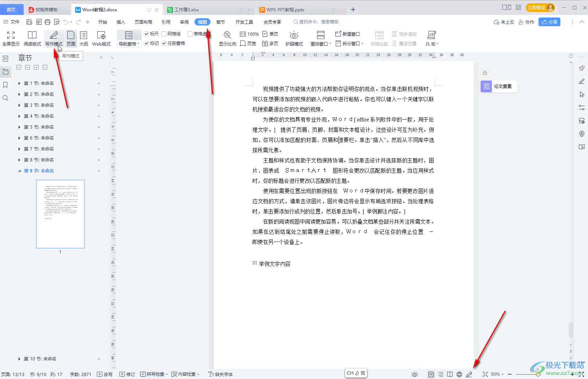Click the 立即登录 login button
The width and height of the screenshot is (588, 379).
540,7
